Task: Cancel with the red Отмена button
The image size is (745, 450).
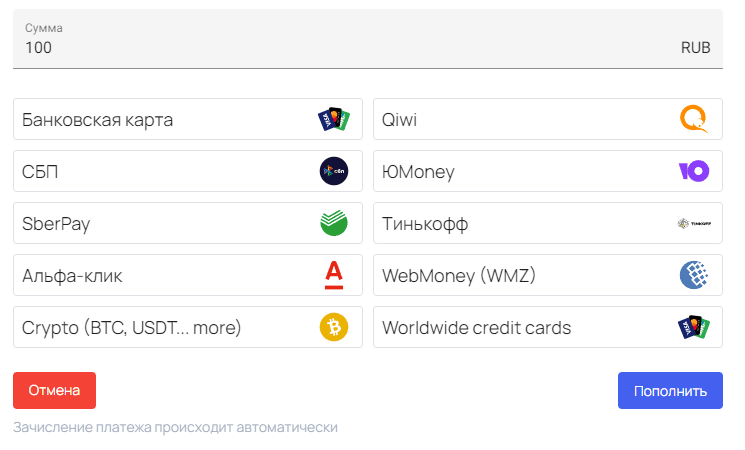Action: click(55, 391)
